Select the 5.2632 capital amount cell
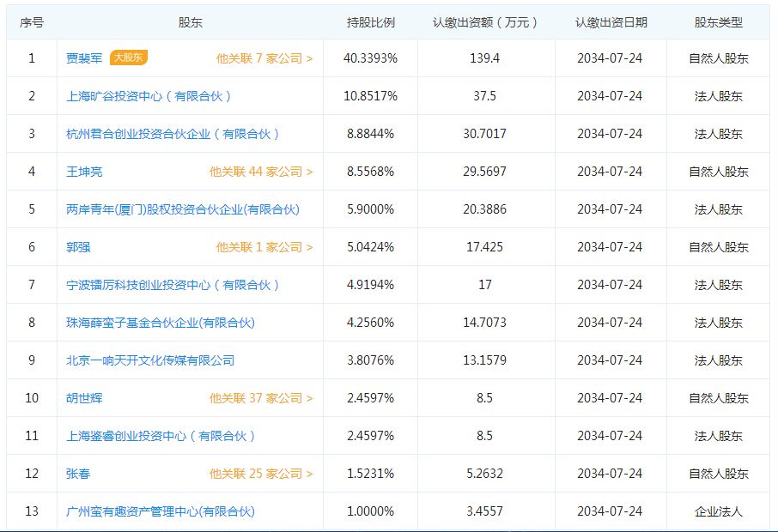The width and height of the screenshot is (778, 532). coord(485,474)
